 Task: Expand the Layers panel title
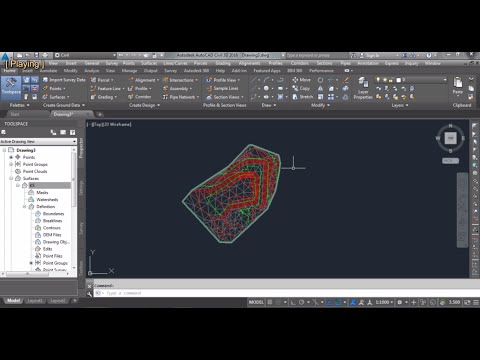tap(400, 105)
